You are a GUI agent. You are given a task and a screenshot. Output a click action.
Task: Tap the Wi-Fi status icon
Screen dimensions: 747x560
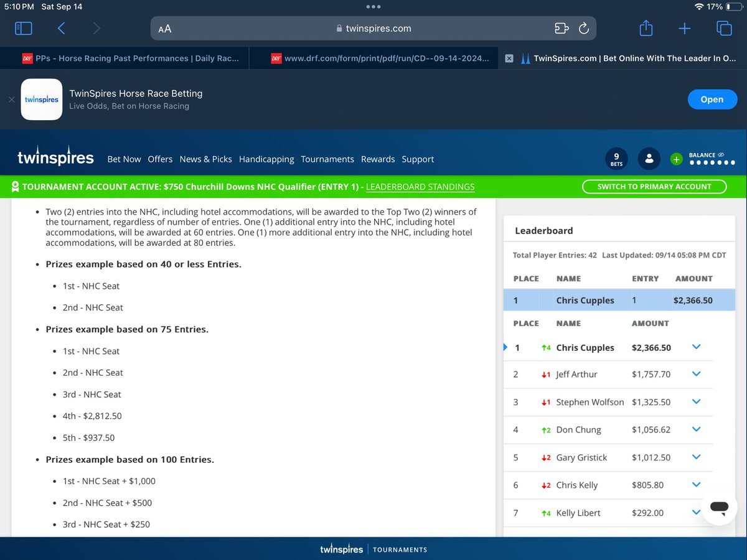pos(700,7)
